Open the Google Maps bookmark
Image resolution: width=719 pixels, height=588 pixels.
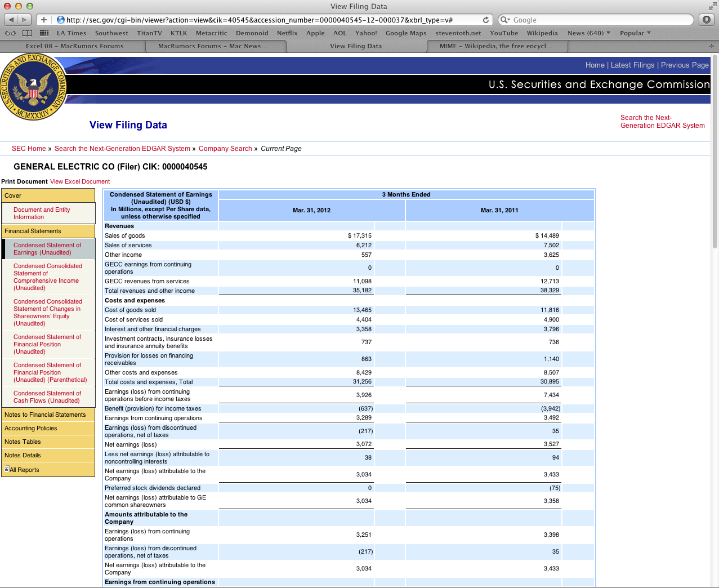pos(406,33)
